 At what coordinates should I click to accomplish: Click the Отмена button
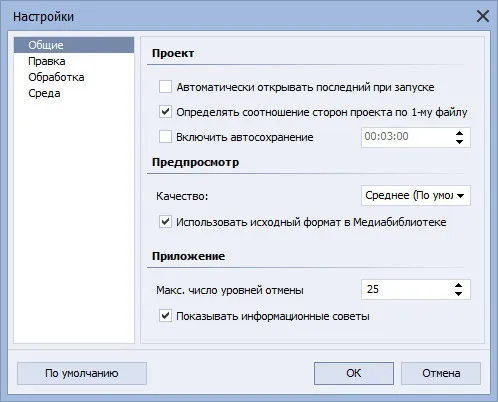[441, 373]
